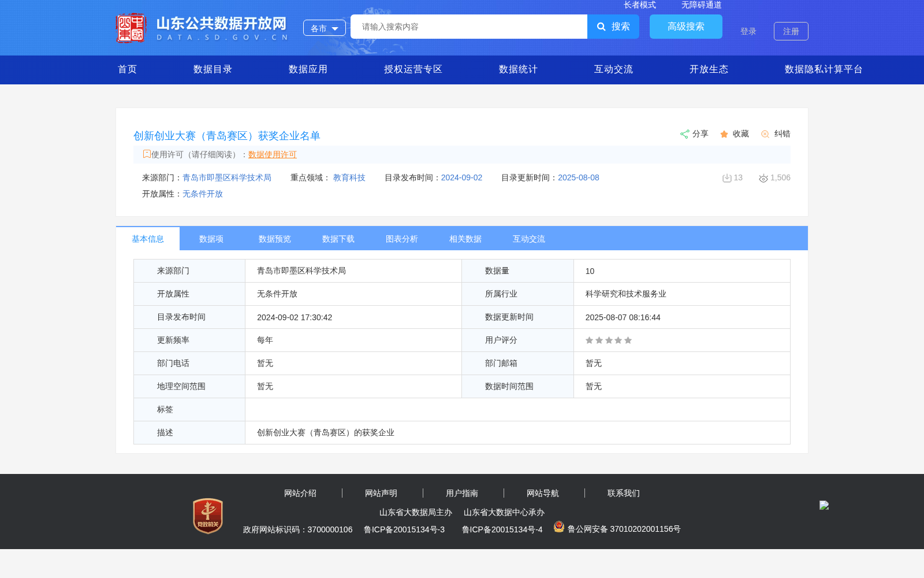Click the police badge icon in footer

(558, 527)
